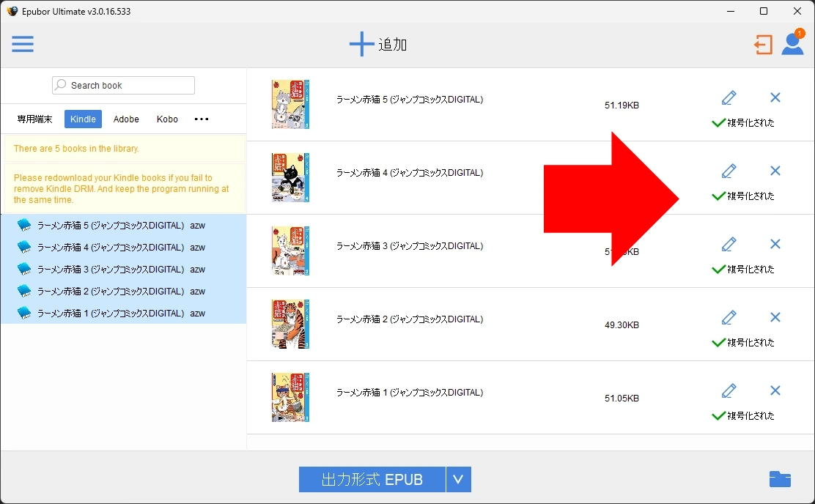Viewport: 815px width, 504px height.
Task: Click the 出力形式 EPUB convert button
Action: (372, 479)
